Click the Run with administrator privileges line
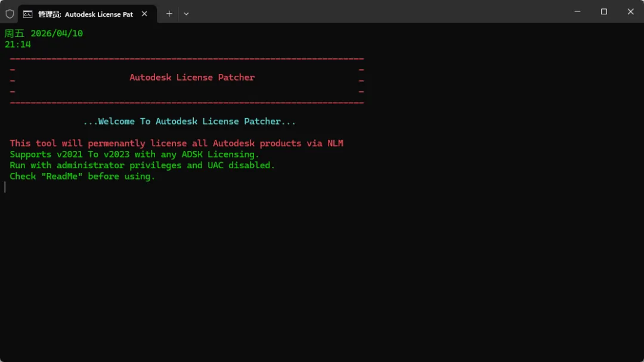 142,165
